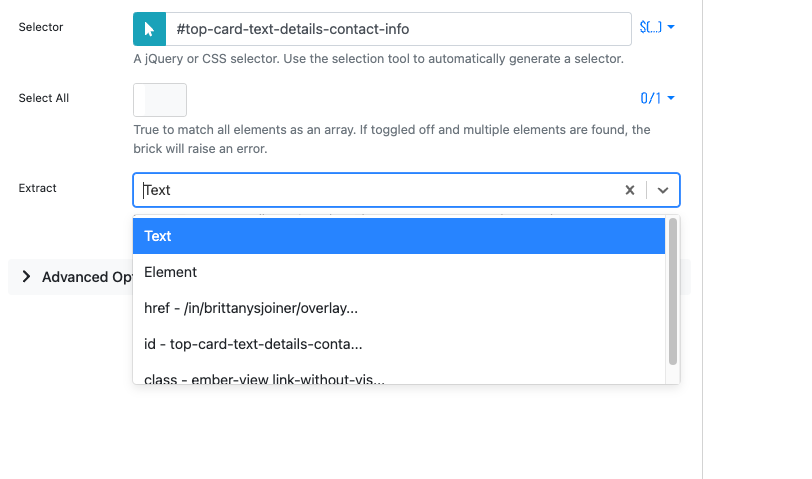This screenshot has height=479, width=812.
Task: Click the Selector help text description
Action: 378,59
